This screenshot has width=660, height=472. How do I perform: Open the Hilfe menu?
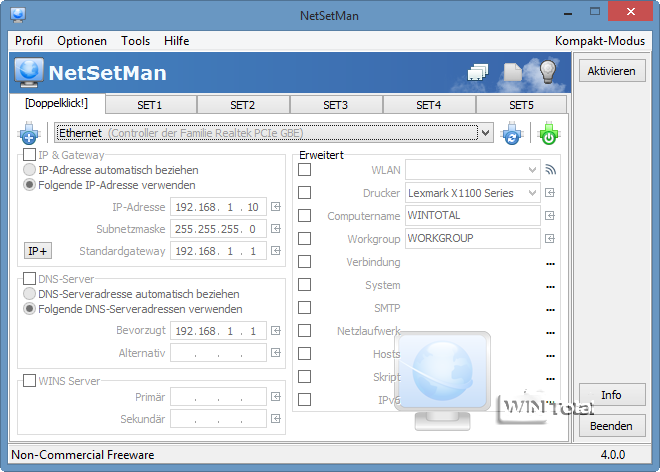(176, 41)
